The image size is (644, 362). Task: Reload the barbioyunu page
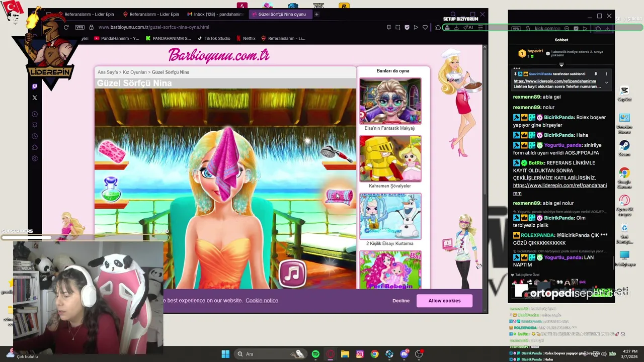66,27
